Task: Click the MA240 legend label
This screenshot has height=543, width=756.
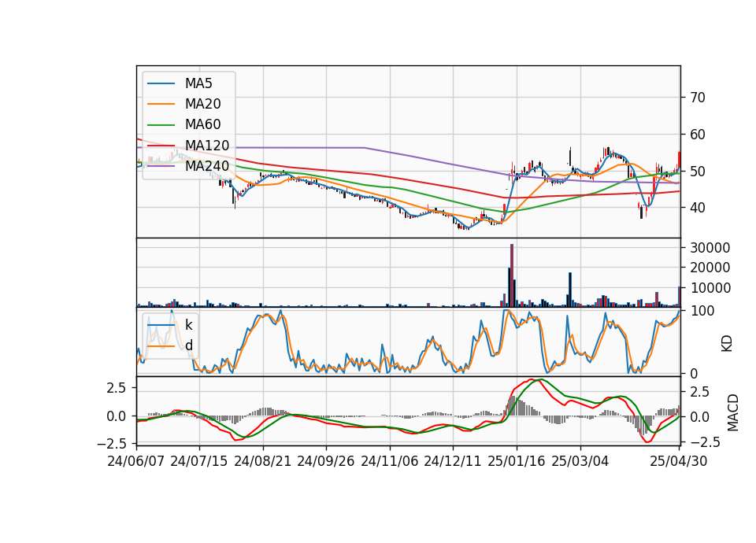Action: pos(207,166)
